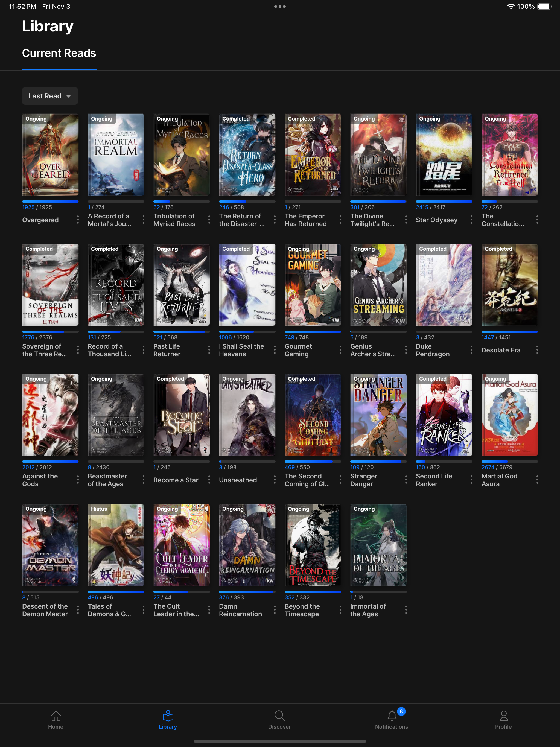Open options menu for I Shall Seal the Heavens
This screenshot has height=747, width=560.
pyautogui.click(x=275, y=350)
